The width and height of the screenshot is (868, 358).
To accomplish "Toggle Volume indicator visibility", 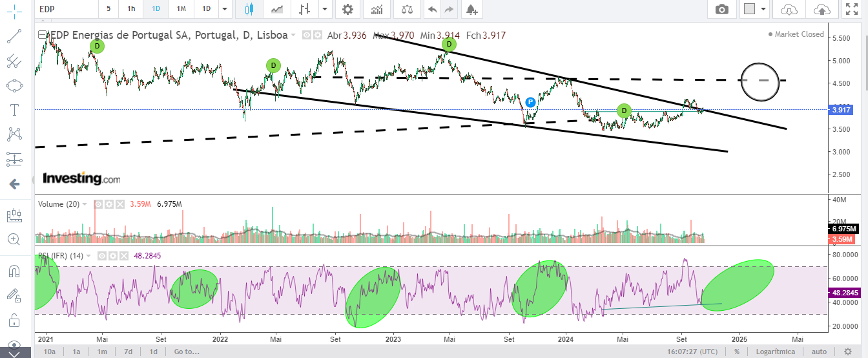I will [x=98, y=204].
